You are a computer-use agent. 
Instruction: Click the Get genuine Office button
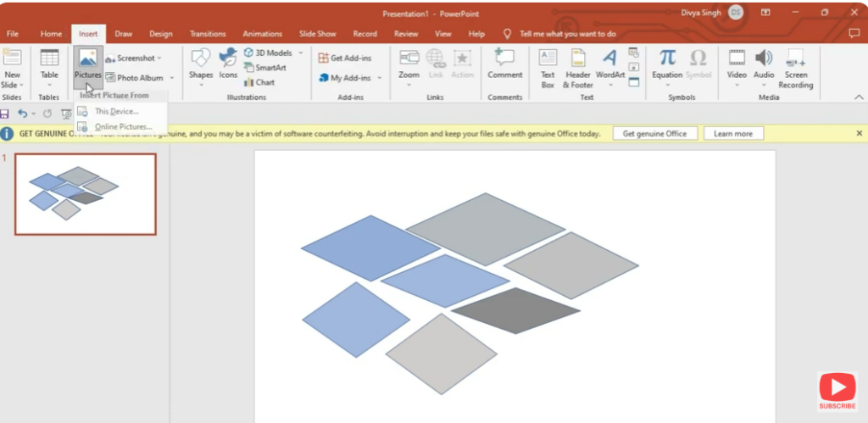pyautogui.click(x=654, y=134)
